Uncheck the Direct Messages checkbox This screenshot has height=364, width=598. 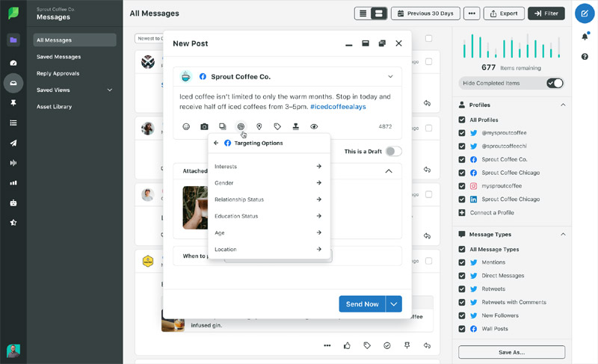point(462,276)
